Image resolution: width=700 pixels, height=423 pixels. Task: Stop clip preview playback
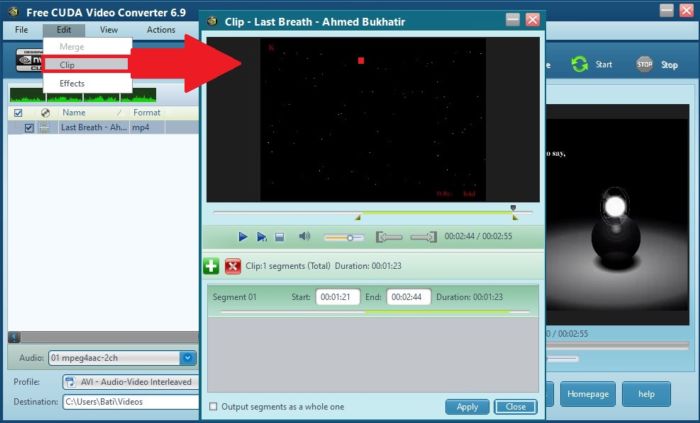click(x=279, y=237)
